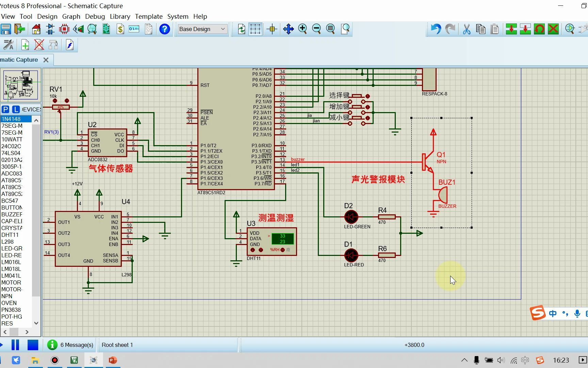
Task: Select DHT11 in the devices list
Action: (x=16, y=235)
